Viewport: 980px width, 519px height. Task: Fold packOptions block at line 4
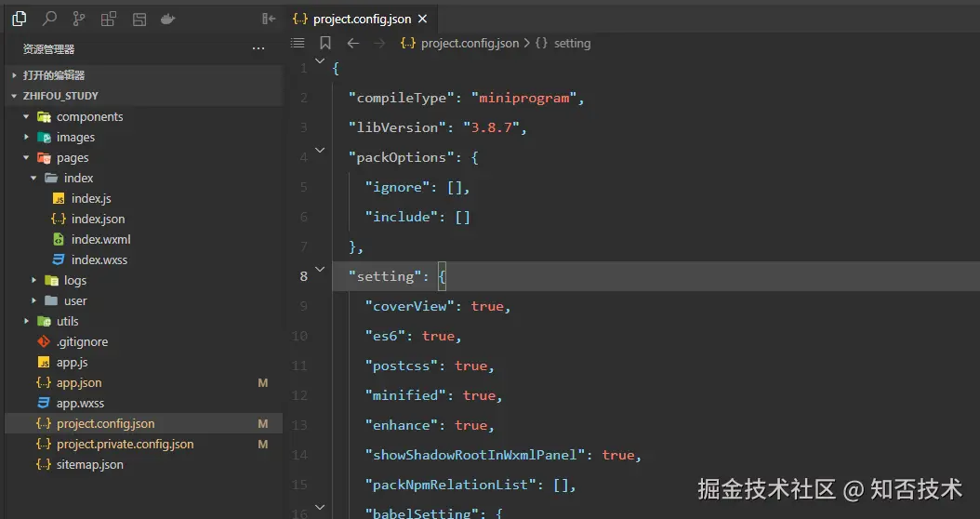pos(320,150)
